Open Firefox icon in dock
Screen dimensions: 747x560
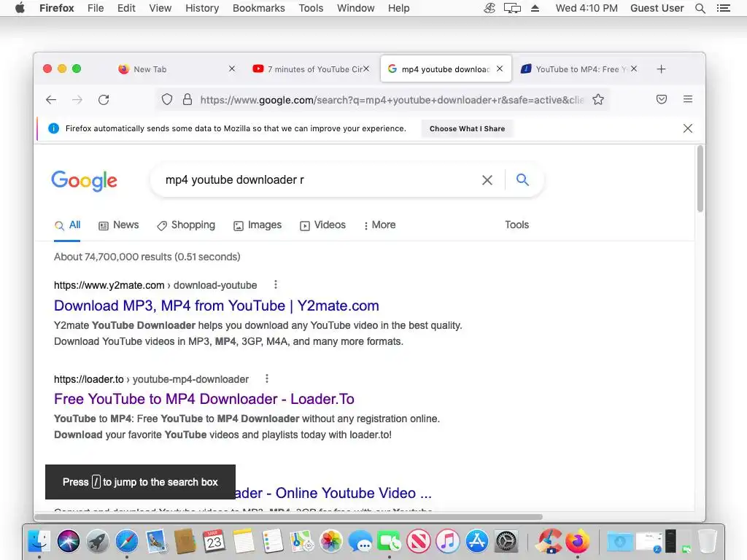pyautogui.click(x=577, y=541)
